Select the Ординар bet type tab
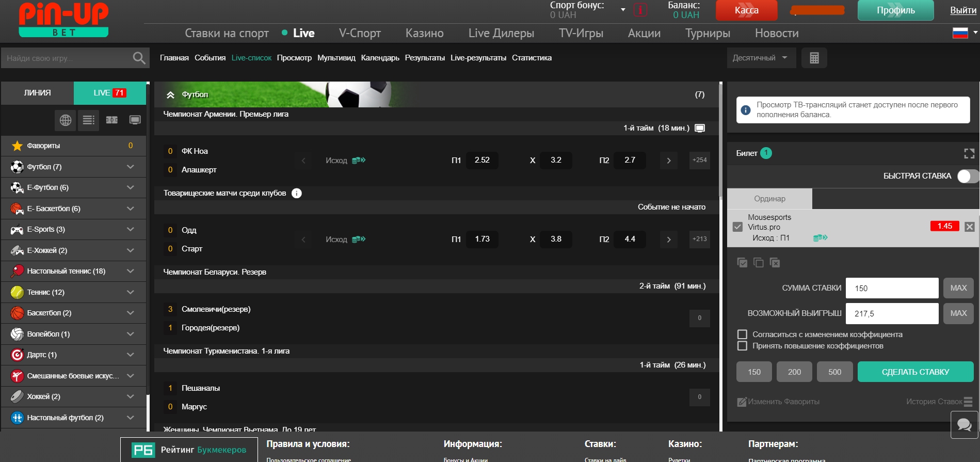The width and height of the screenshot is (980, 462). [769, 199]
